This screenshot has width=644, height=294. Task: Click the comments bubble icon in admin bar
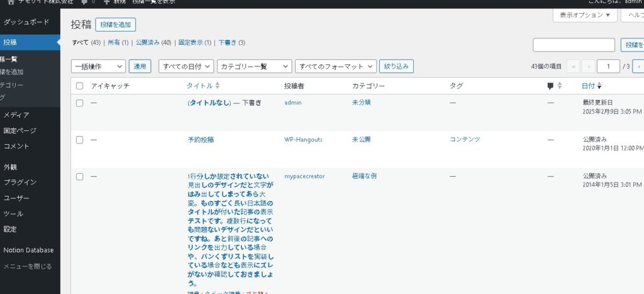pos(84,3)
